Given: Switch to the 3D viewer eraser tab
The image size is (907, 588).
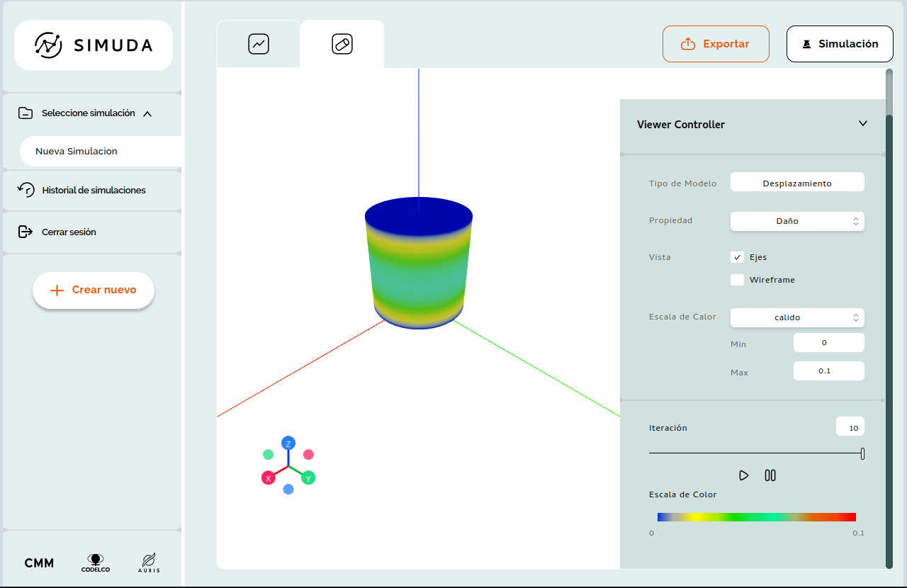Looking at the screenshot, I should pos(342,44).
